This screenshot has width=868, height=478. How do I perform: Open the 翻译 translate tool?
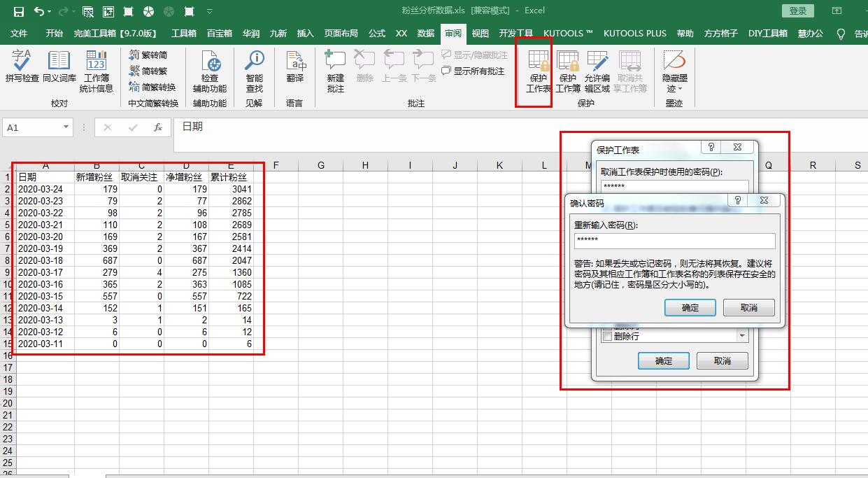point(294,68)
